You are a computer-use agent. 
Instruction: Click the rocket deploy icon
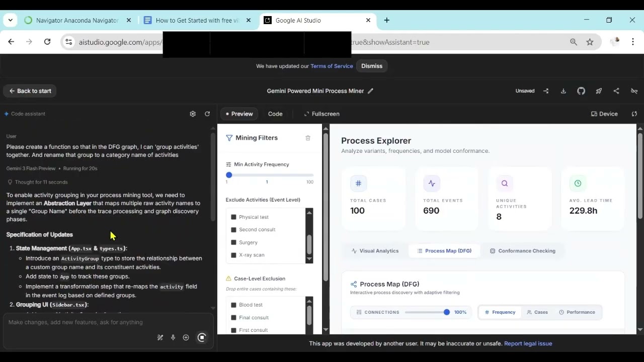pos(599,91)
